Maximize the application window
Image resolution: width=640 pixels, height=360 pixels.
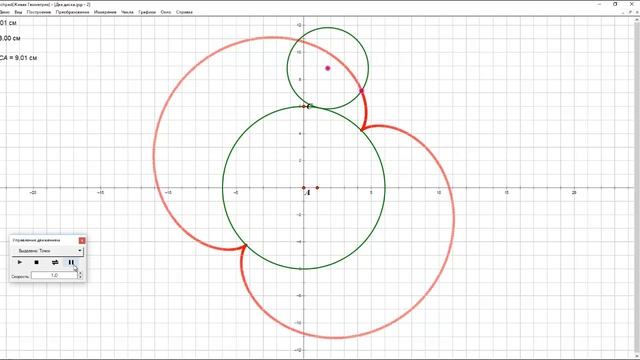pos(615,4)
